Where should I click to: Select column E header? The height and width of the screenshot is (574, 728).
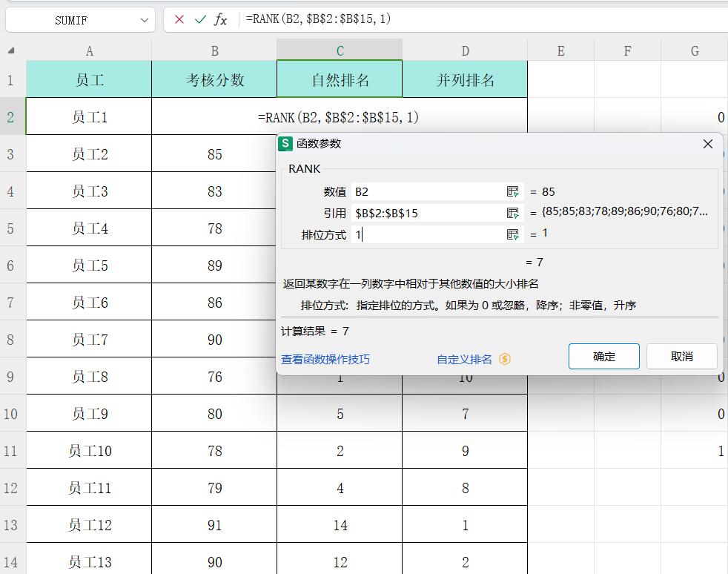click(561, 50)
